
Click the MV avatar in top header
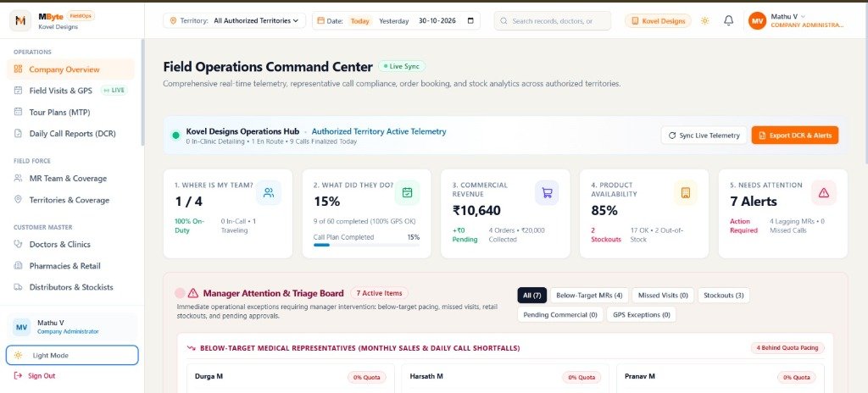coord(757,20)
